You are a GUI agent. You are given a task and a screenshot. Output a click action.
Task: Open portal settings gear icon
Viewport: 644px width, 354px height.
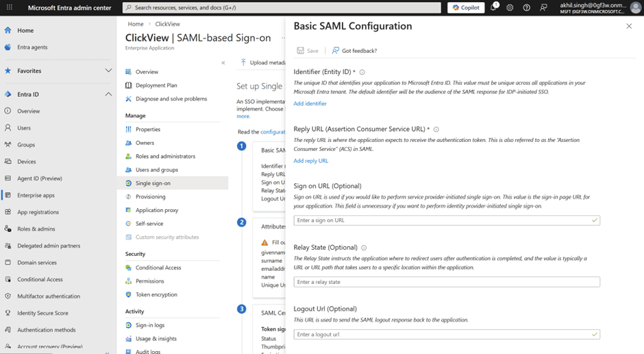(x=510, y=8)
